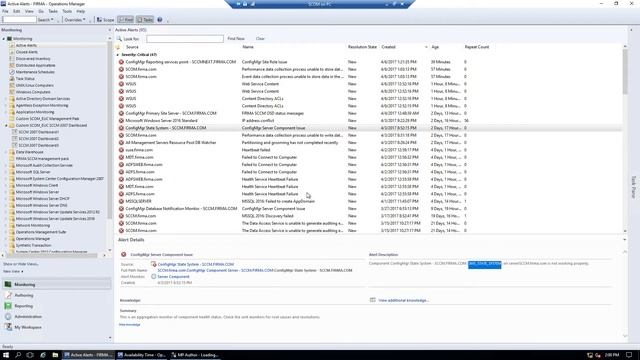Open the New View dropdown
This screenshot has height=360, width=640.
[13, 271]
